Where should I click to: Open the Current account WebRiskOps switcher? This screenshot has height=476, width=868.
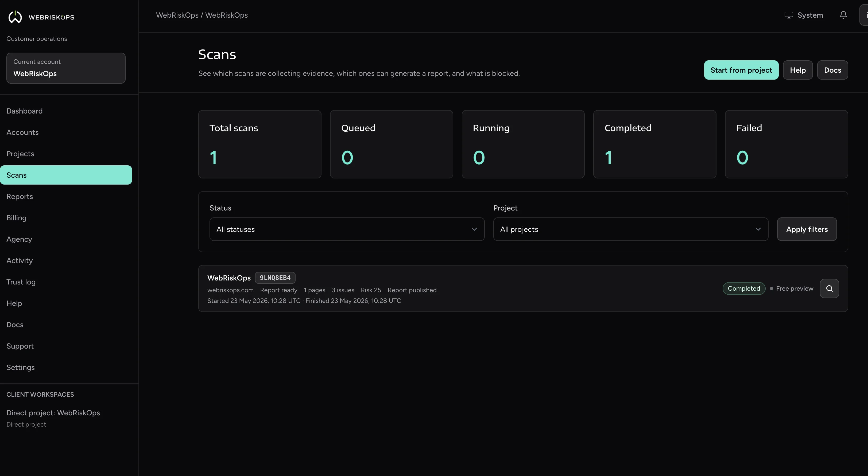[66, 68]
